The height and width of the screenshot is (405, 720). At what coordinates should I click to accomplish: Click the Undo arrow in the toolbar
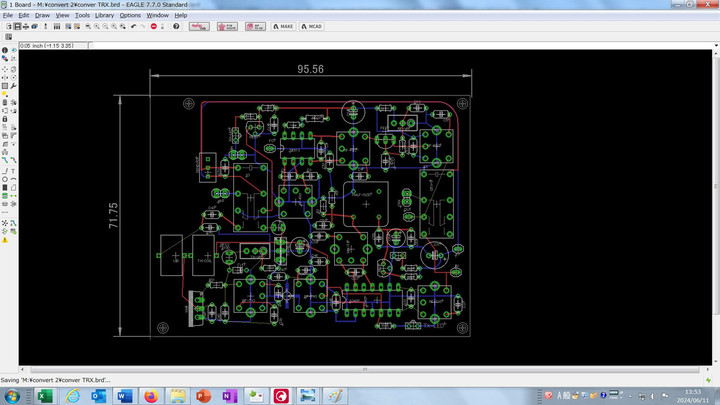point(133,26)
